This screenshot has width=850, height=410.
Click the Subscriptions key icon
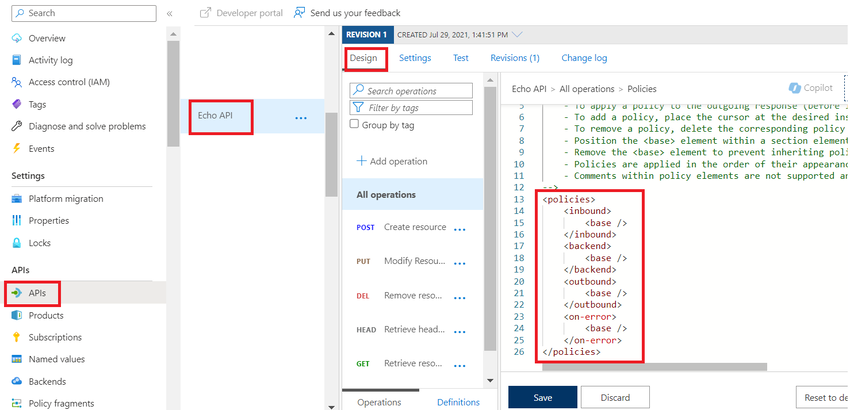tap(17, 337)
